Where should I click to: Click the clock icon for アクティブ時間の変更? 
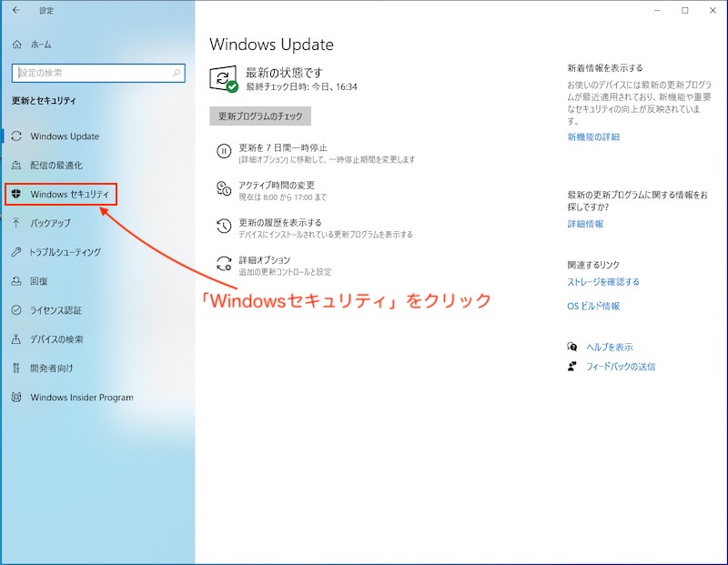tap(224, 189)
